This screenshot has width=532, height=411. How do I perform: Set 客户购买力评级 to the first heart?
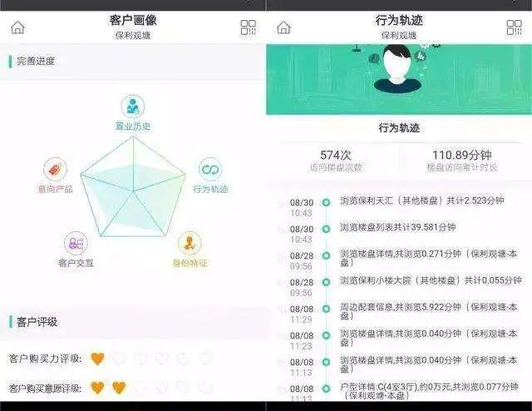[98, 359]
